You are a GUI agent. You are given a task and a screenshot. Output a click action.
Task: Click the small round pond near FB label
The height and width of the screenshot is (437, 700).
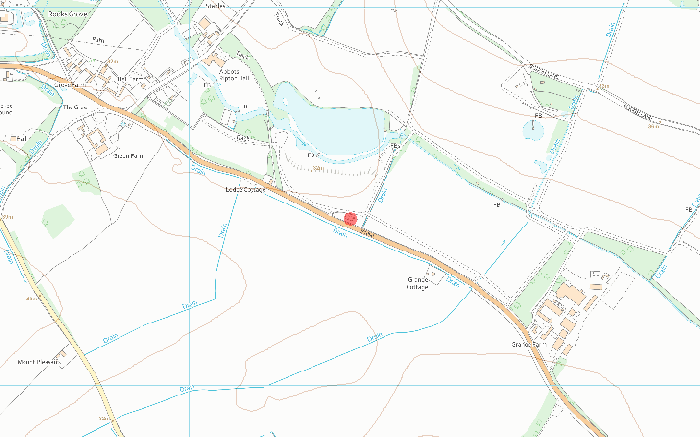pyautogui.click(x=533, y=130)
